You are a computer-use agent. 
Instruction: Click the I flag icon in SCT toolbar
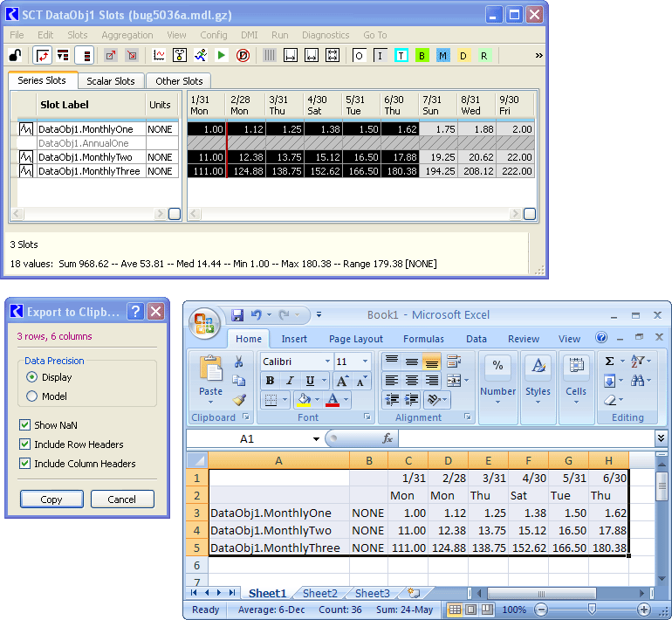pos(381,56)
